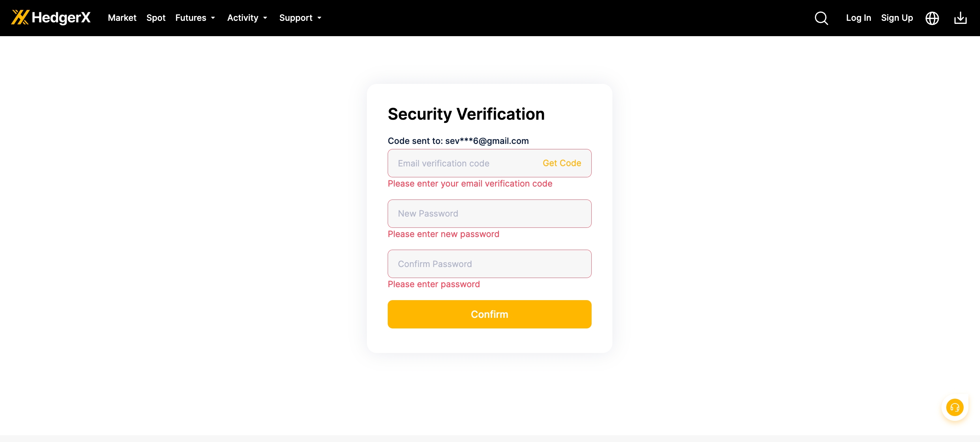The height and width of the screenshot is (442, 980).
Task: Open the customer support headset icon
Action: pos(954,408)
